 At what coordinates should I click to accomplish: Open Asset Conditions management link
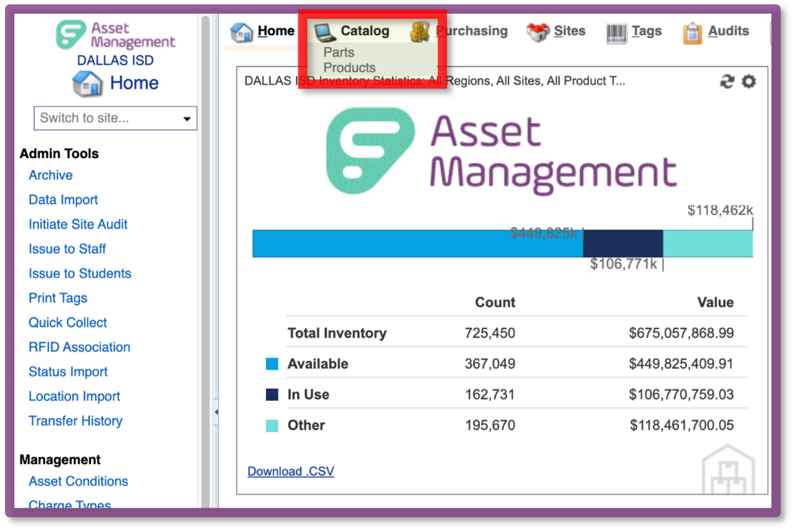[78, 481]
